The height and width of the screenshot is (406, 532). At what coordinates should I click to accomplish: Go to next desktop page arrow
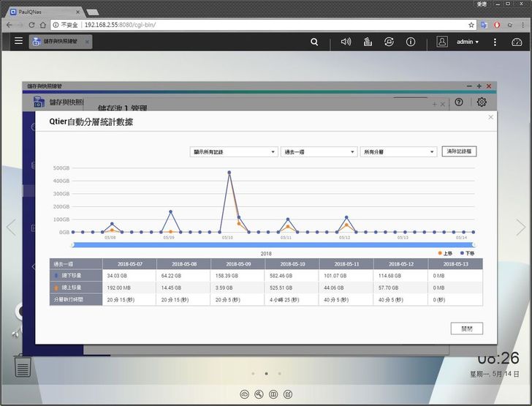pyautogui.click(x=520, y=228)
